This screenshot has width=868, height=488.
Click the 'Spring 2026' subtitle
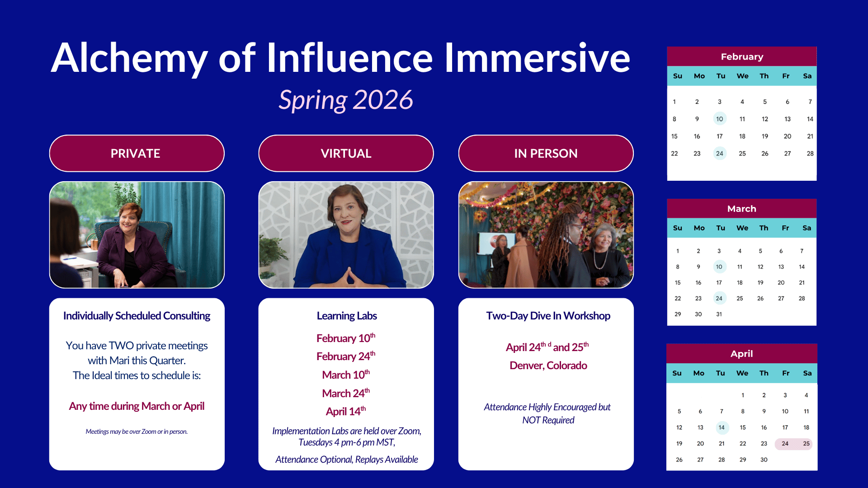346,99
